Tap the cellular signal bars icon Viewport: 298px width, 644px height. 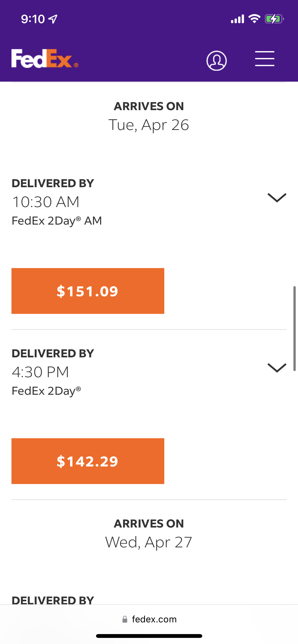237,19
